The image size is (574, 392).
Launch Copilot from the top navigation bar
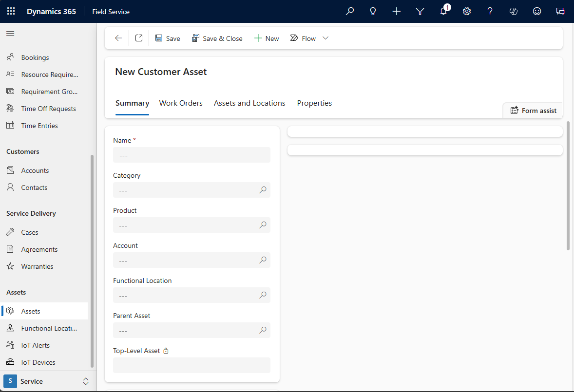pyautogui.click(x=513, y=11)
